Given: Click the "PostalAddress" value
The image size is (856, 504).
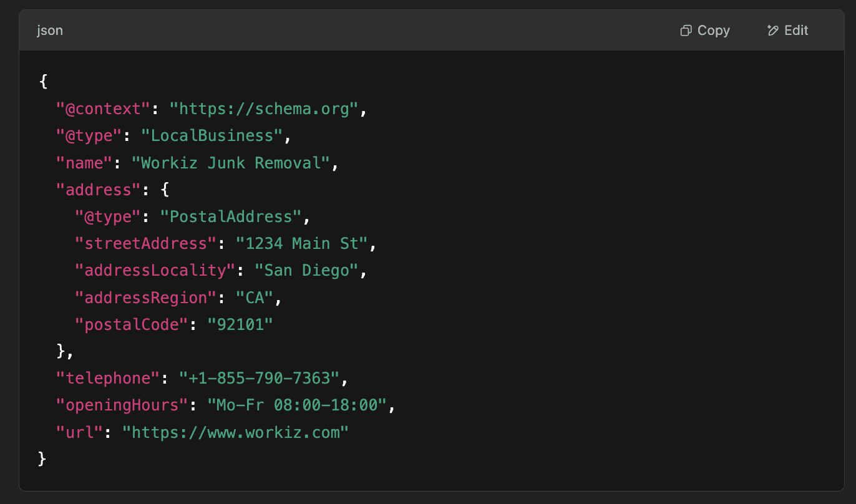Looking at the screenshot, I should coord(230,216).
